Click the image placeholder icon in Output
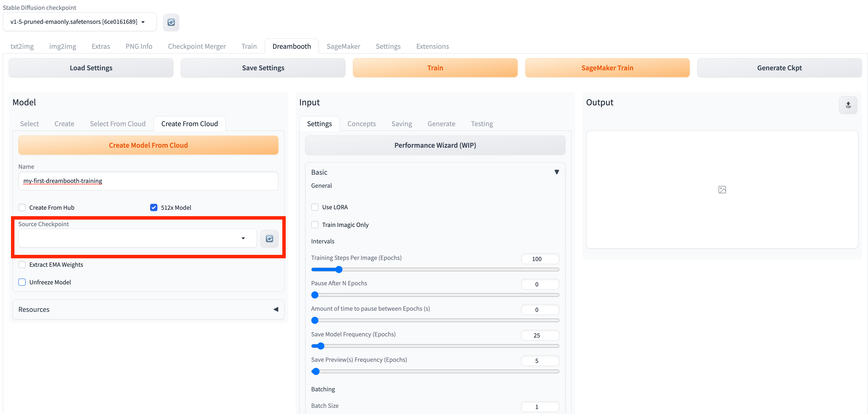 [722, 190]
